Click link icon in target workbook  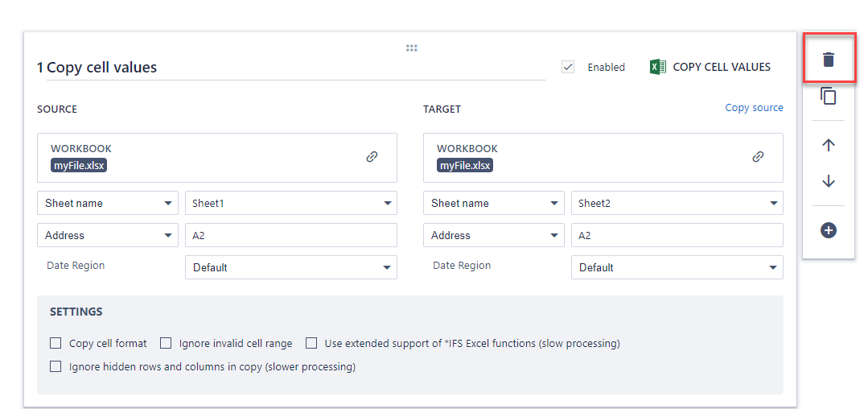coord(758,157)
